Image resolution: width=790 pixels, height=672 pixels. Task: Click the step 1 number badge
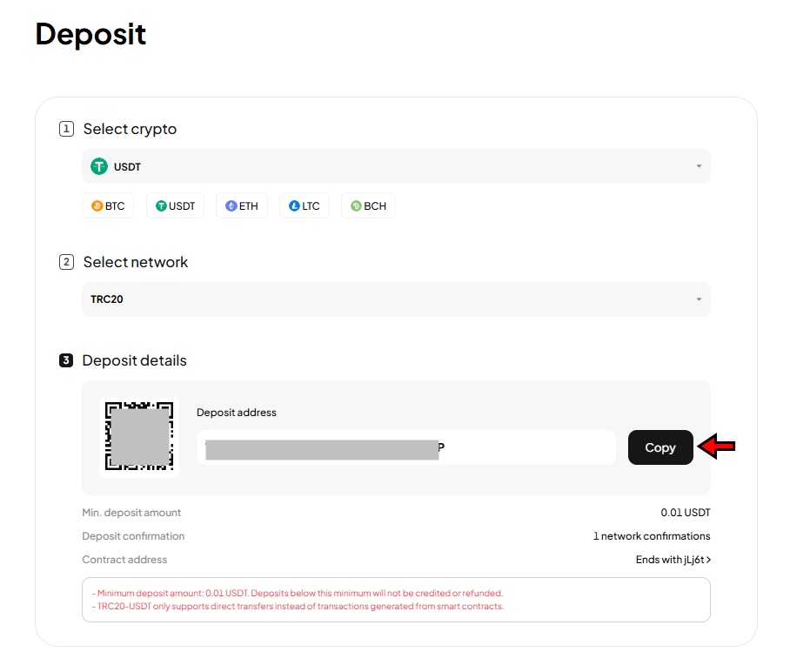point(67,128)
